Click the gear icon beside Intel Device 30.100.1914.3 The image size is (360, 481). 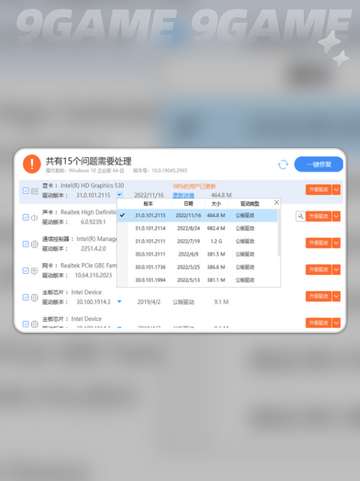[x=34, y=298]
